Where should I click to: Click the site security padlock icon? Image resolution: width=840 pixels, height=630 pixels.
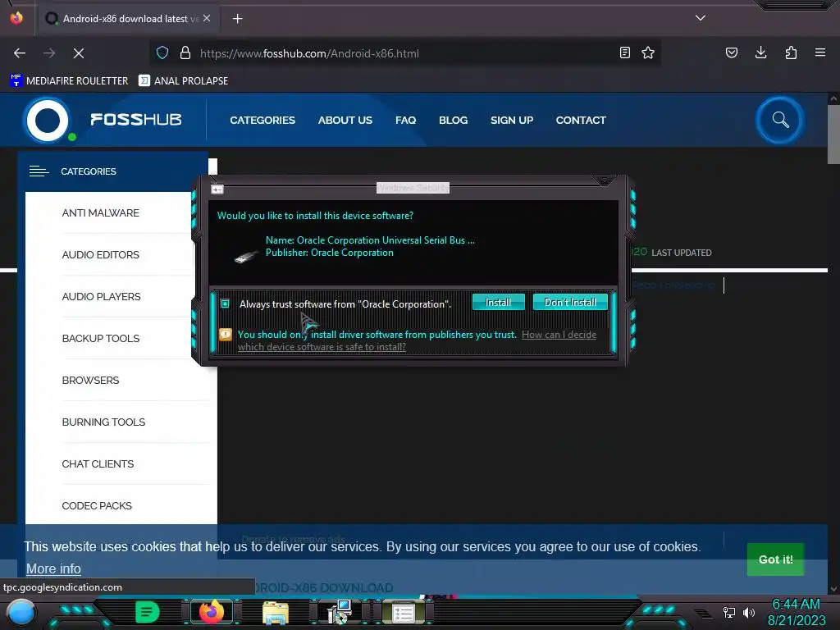pyautogui.click(x=185, y=52)
